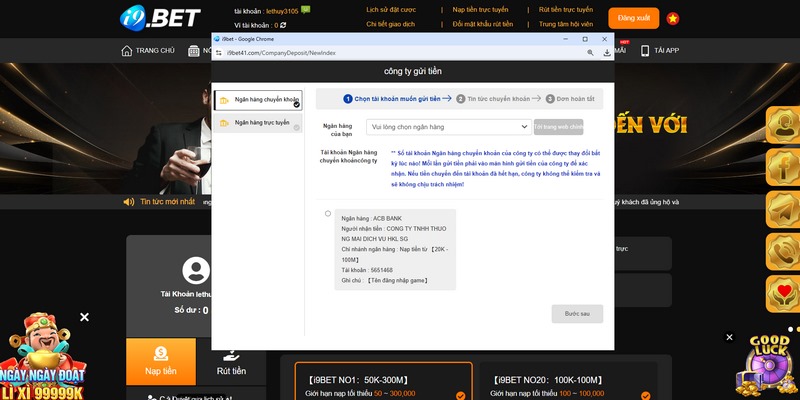Open the Facebook side icon
Image resolution: width=800 pixels, height=400 pixels.
point(783,167)
